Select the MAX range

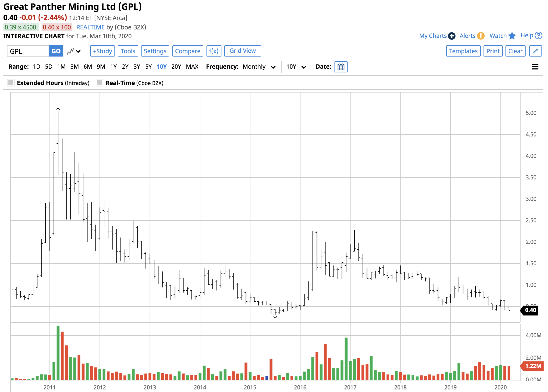(192, 67)
